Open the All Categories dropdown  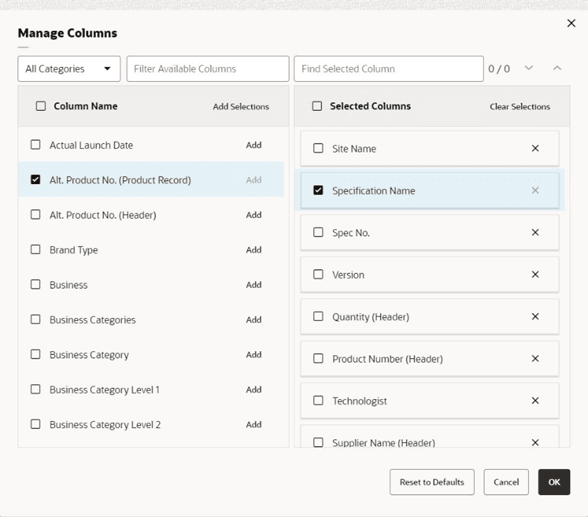pyautogui.click(x=69, y=69)
